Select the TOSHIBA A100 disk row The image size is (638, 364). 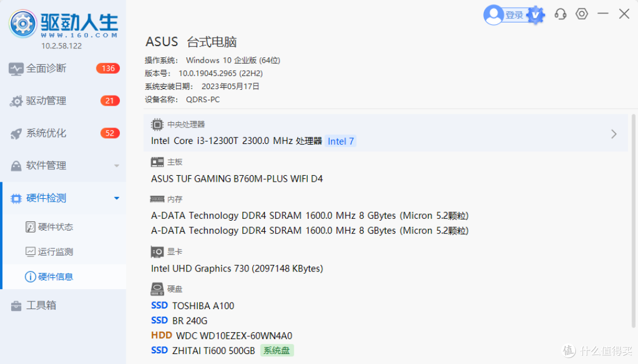(193, 306)
